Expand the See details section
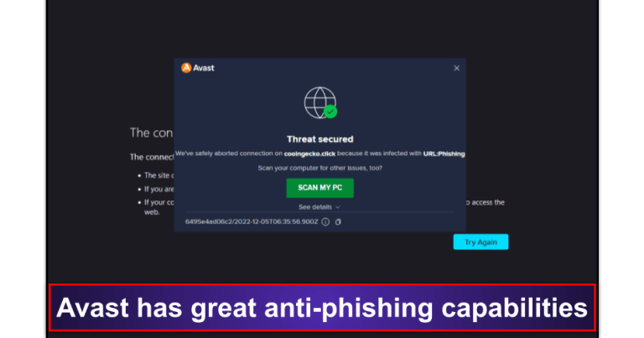Image resolution: width=644 pixels, height=338 pixels. pos(319,207)
